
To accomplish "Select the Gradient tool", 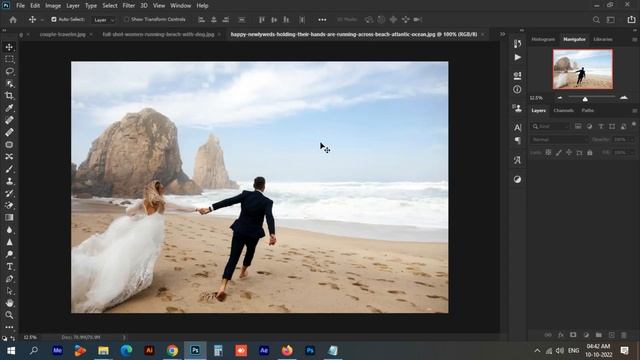I will (x=9, y=218).
